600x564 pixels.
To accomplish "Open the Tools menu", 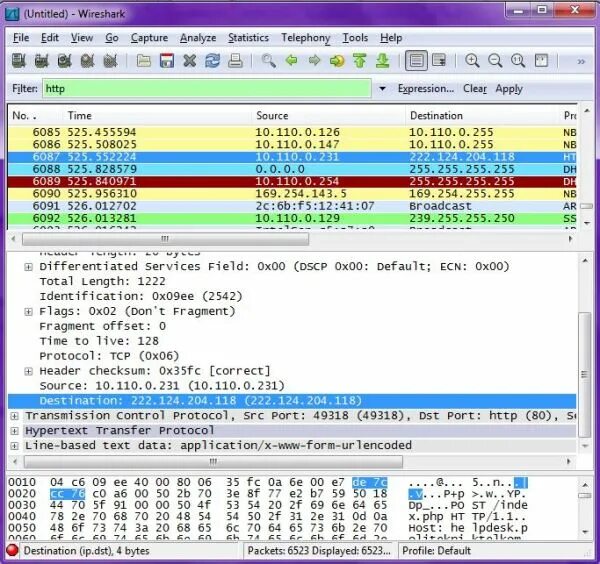I will coord(355,38).
